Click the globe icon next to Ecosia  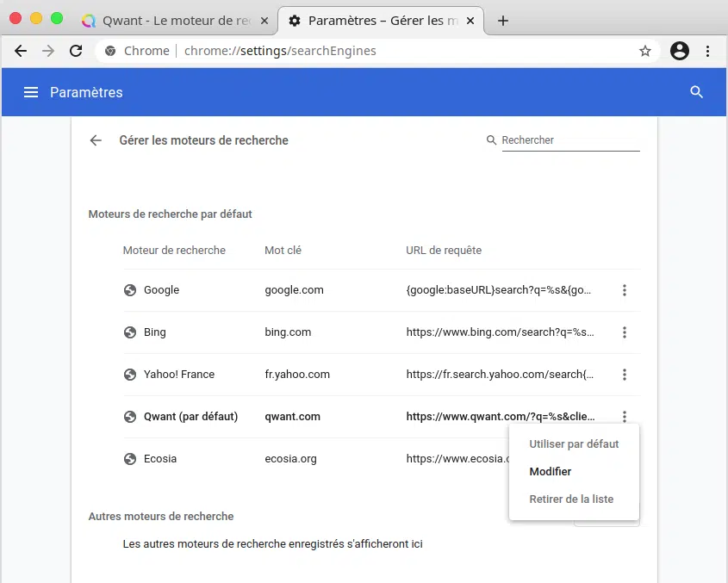pyautogui.click(x=130, y=459)
